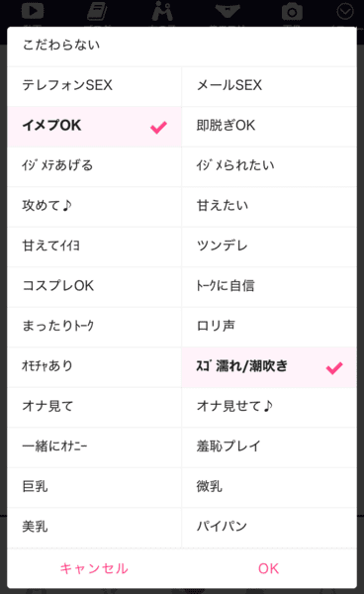
Task: Pick the ロリ声 option
Action: point(269,326)
